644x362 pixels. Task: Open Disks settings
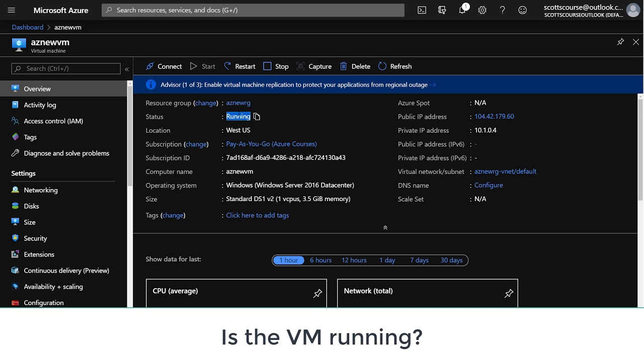pos(63,206)
